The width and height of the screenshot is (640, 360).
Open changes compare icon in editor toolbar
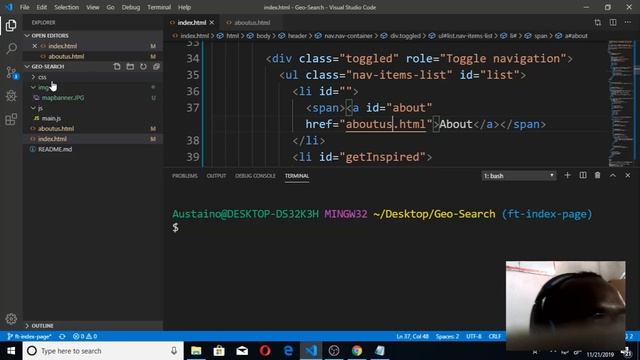tap(598, 22)
